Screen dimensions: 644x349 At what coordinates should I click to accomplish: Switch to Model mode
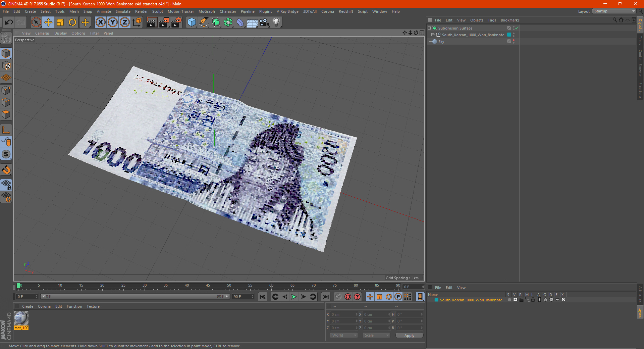point(6,53)
